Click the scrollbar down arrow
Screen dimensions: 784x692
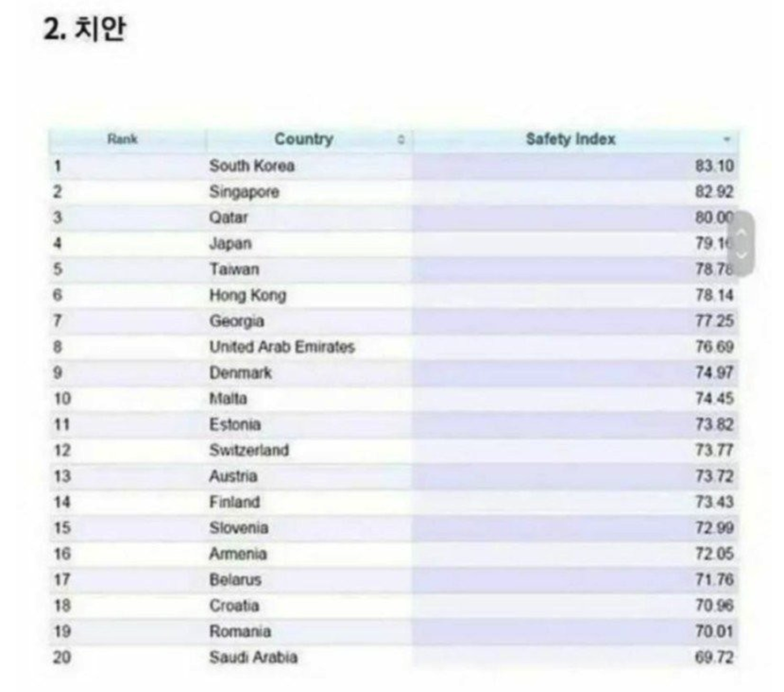coord(741,255)
